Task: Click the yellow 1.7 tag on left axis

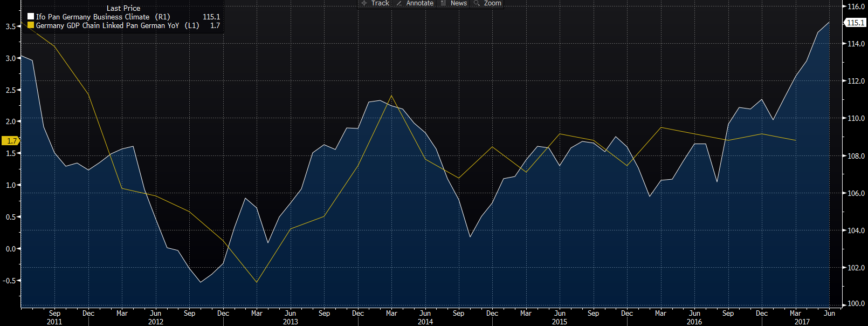Action: point(11,141)
